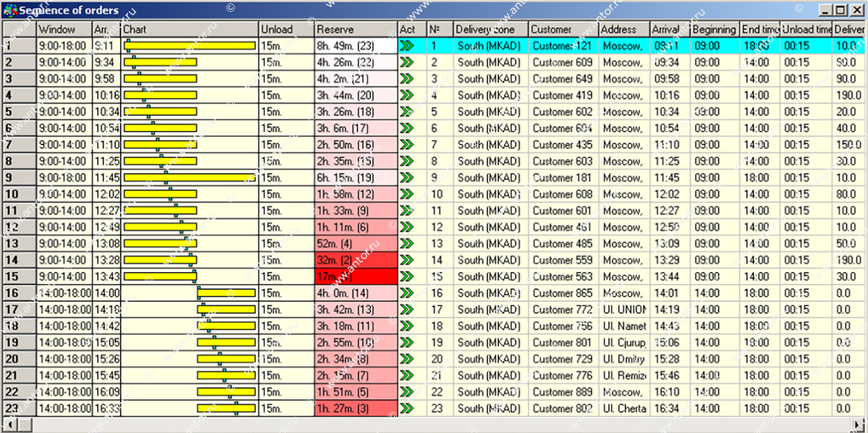868x433 pixels.
Task: Click the green Act arrow for order 23
Action: 407,408
